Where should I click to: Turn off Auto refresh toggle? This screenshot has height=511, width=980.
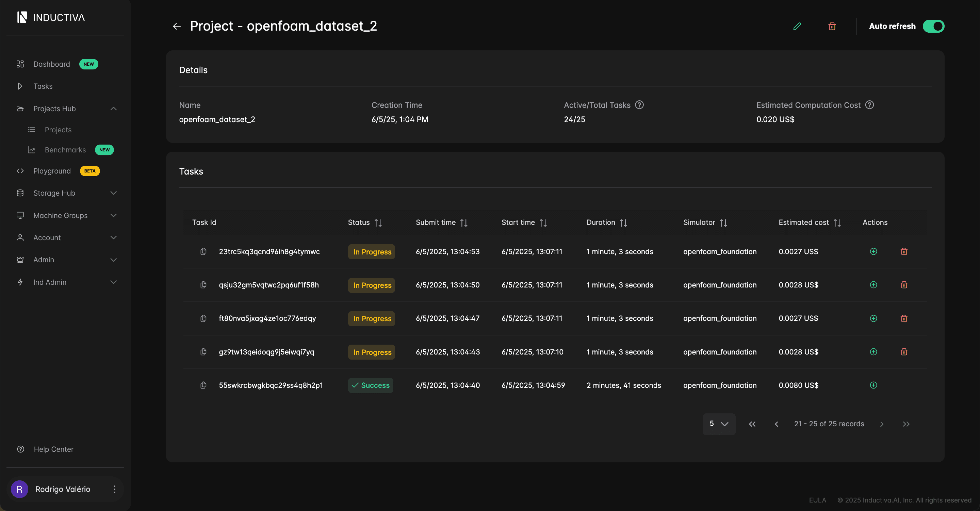tap(933, 26)
